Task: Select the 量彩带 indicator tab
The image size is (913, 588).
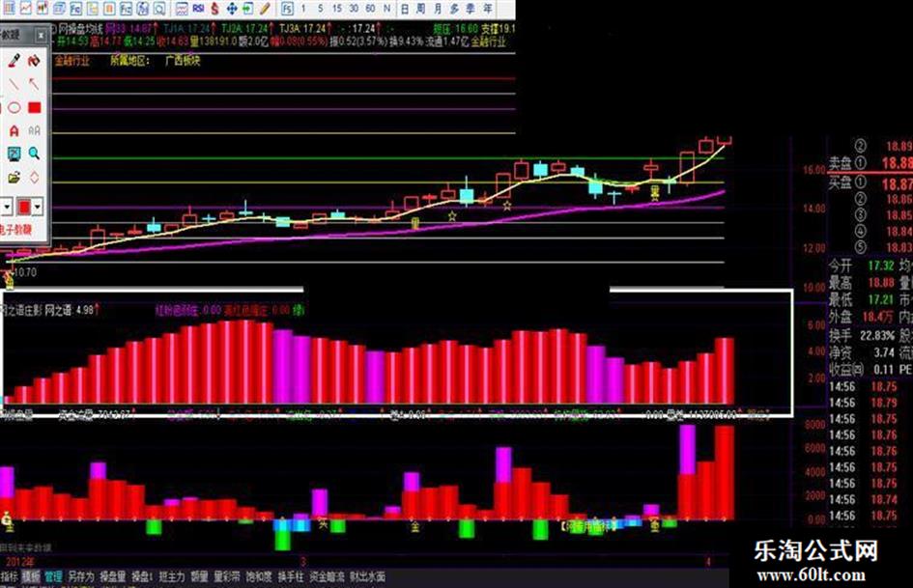Action: (227, 576)
